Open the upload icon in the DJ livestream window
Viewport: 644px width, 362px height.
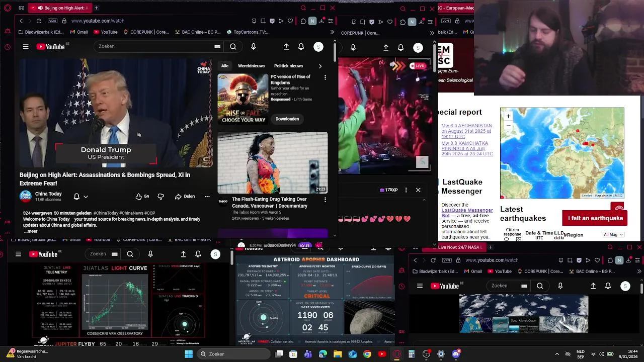[x=386, y=48]
